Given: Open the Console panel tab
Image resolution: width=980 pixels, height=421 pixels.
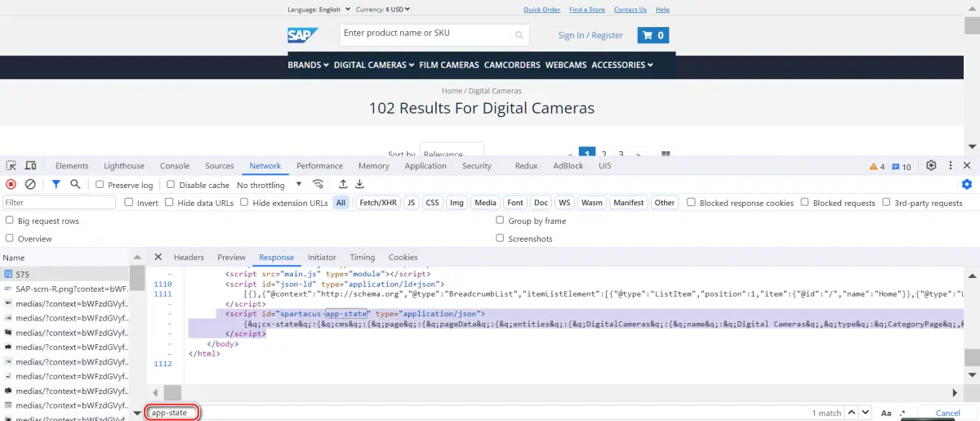Looking at the screenshot, I should coord(175,166).
